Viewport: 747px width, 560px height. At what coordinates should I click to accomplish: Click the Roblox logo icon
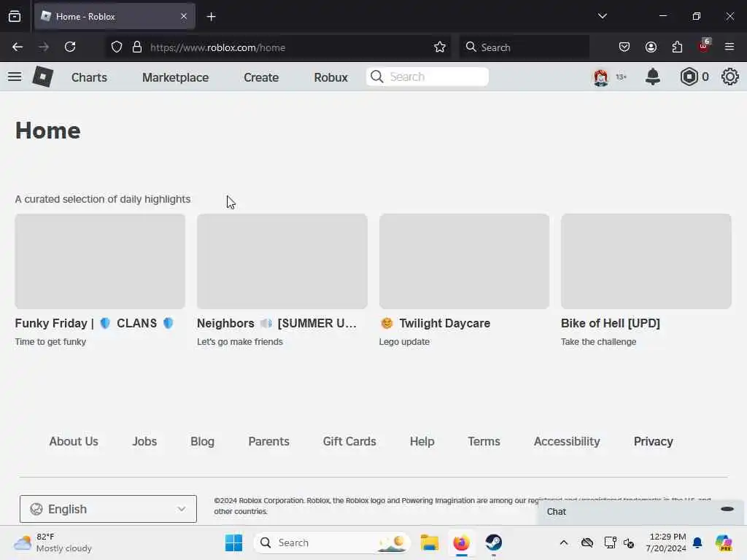[x=42, y=77]
